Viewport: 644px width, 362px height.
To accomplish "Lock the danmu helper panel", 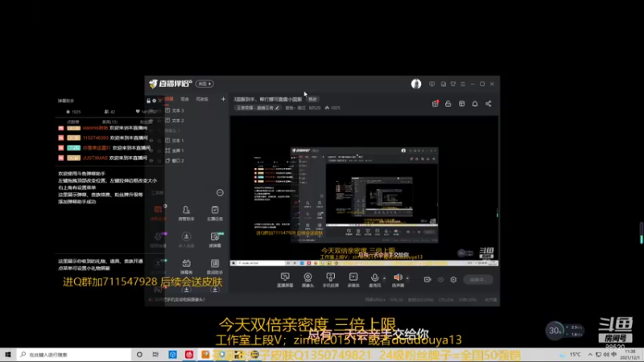I will point(148,101).
